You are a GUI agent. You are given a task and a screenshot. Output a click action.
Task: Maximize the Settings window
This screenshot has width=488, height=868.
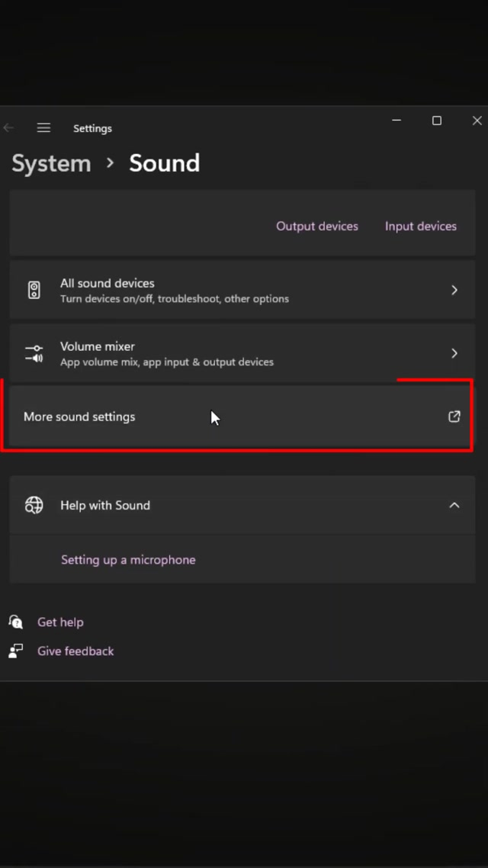pos(437,121)
